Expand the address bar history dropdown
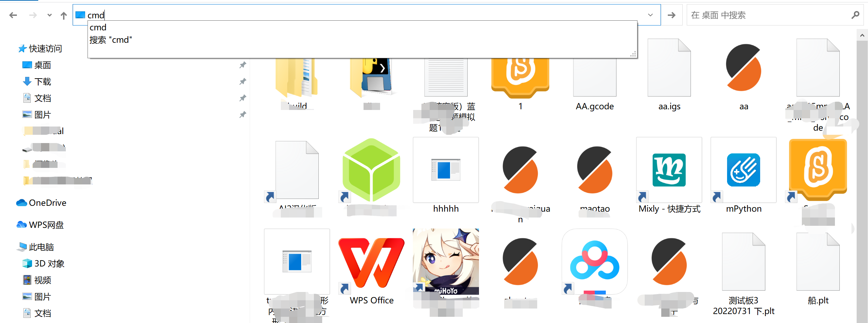 pyautogui.click(x=651, y=15)
